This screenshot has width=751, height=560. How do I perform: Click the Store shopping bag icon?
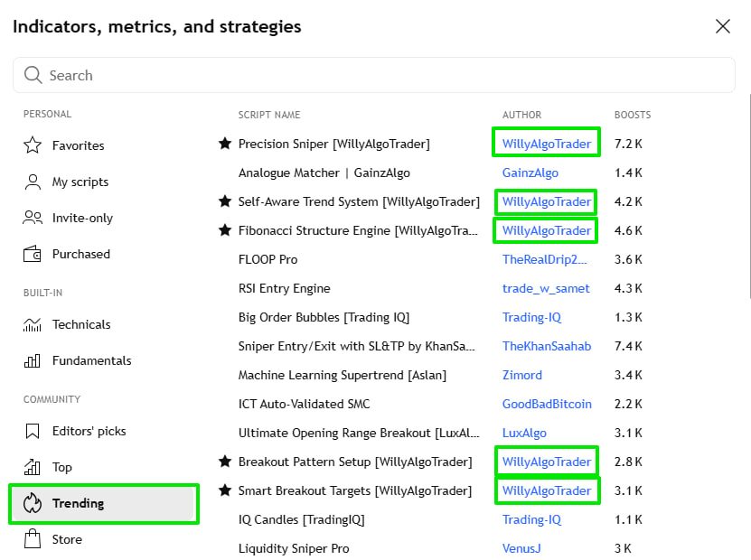coord(33,539)
